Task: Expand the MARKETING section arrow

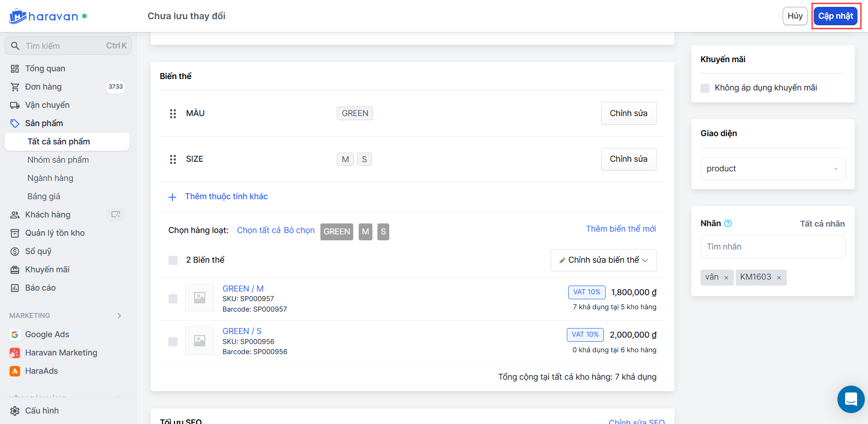Action: [119, 316]
